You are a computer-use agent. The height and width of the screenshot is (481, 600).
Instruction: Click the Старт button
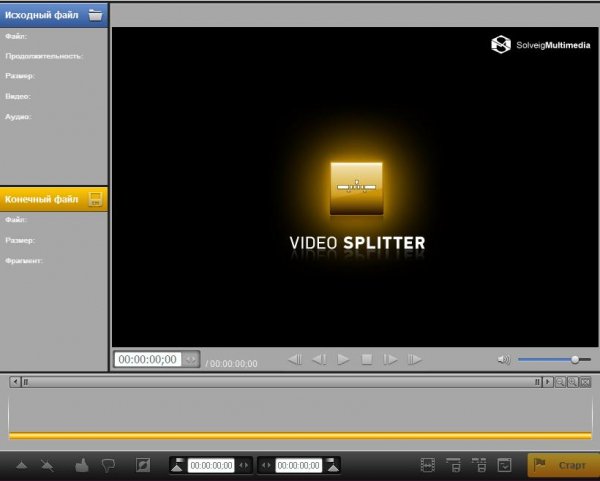(x=563, y=465)
